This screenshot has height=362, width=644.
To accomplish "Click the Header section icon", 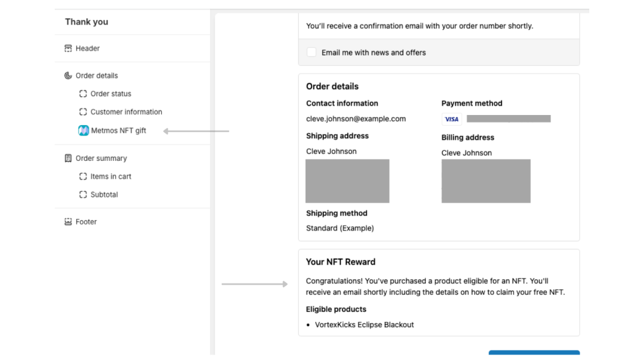I will coord(68,48).
